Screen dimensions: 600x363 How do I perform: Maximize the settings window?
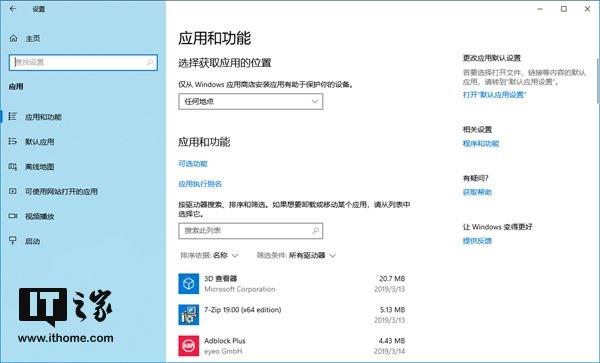pyautogui.click(x=564, y=9)
